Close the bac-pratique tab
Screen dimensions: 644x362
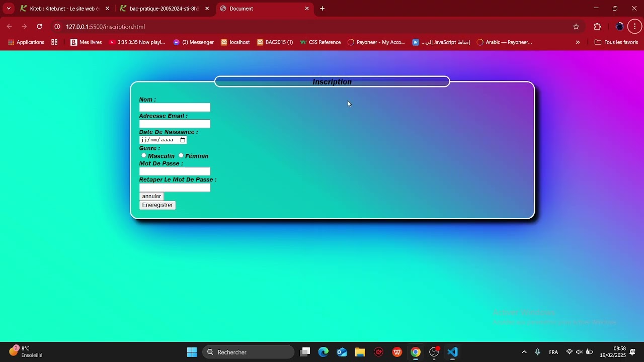coord(207,9)
